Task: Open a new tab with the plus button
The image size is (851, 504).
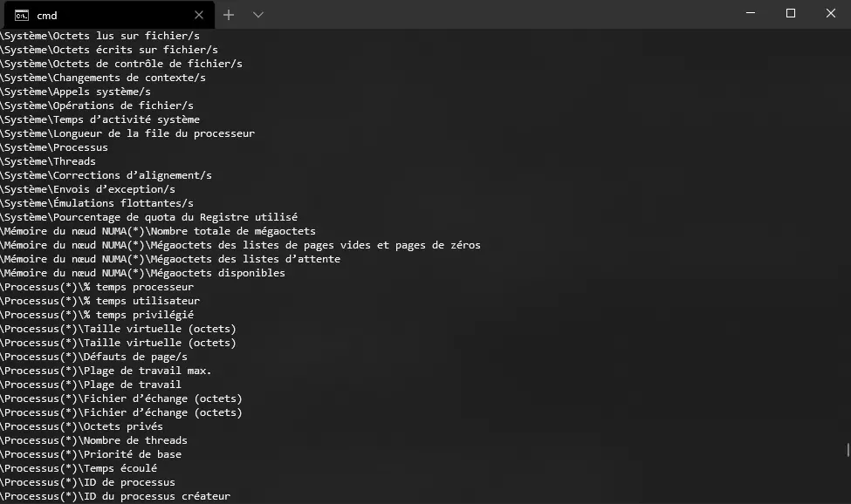Action: click(x=229, y=15)
